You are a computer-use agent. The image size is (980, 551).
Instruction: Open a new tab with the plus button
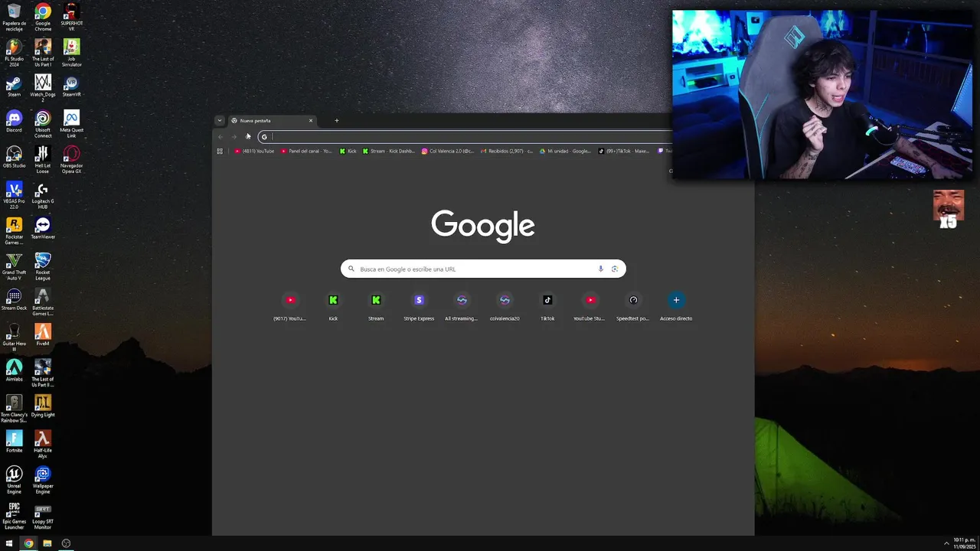(x=336, y=120)
